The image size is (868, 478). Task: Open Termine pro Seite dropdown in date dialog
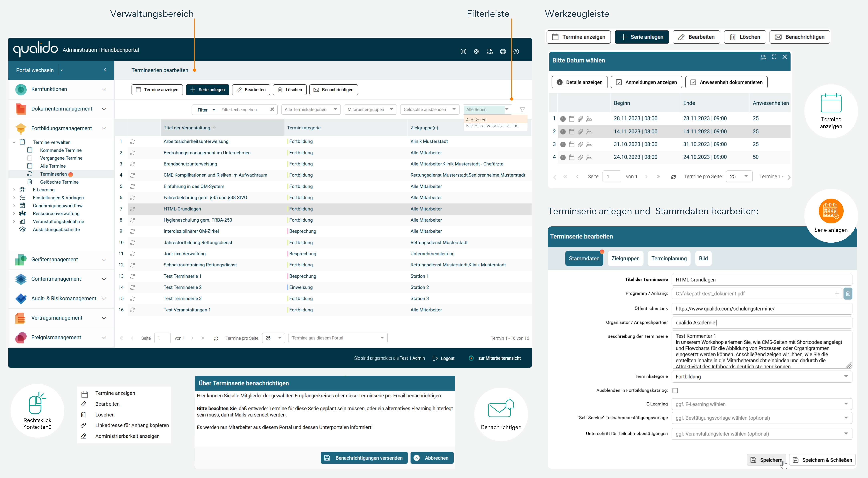click(739, 176)
